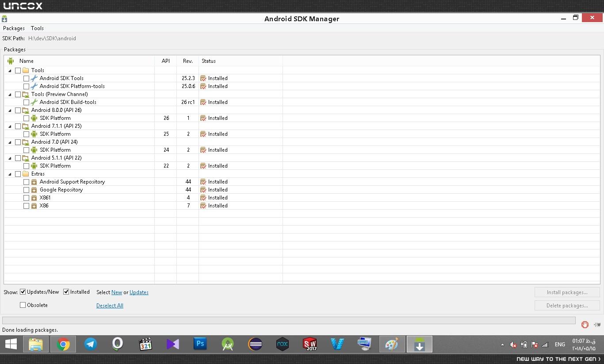Launch Photoshop from the taskbar

[x=200, y=344]
